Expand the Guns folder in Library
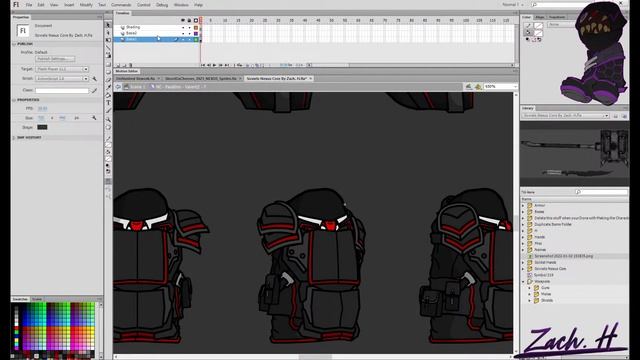 coord(530,288)
